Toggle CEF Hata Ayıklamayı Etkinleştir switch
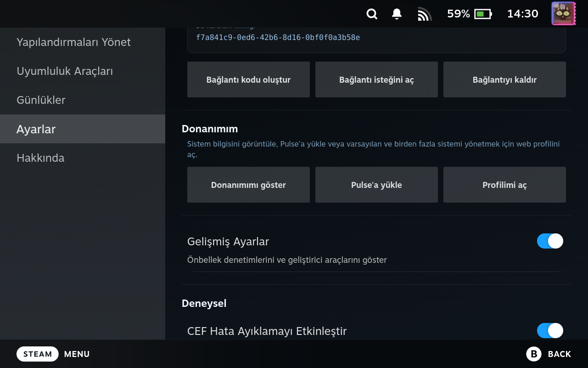 click(x=550, y=331)
